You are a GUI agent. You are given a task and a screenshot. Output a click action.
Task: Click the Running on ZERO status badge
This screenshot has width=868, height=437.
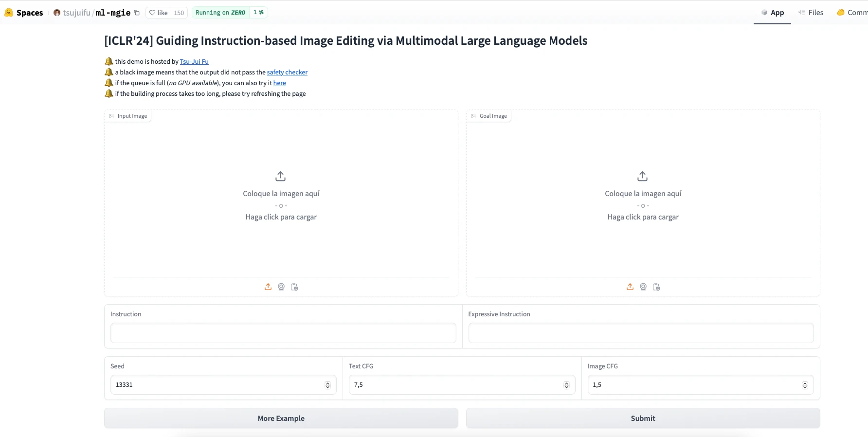pyautogui.click(x=220, y=13)
